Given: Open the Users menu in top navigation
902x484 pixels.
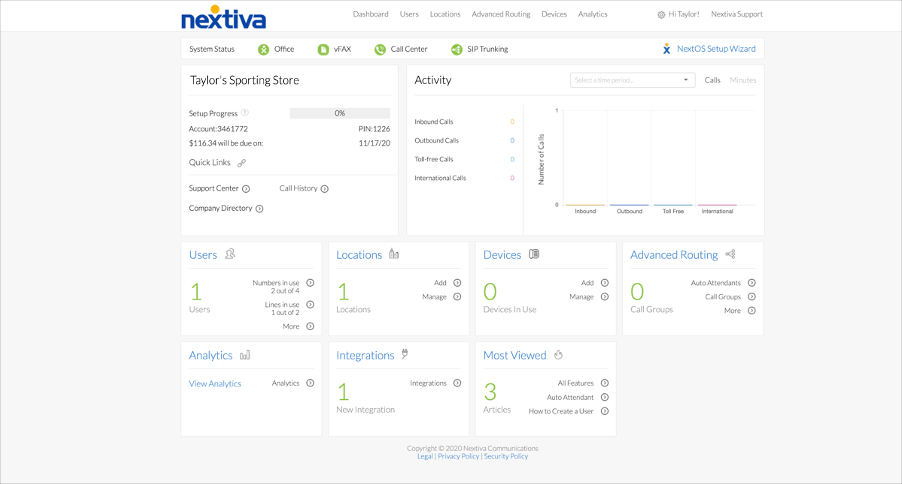Looking at the screenshot, I should pos(409,14).
